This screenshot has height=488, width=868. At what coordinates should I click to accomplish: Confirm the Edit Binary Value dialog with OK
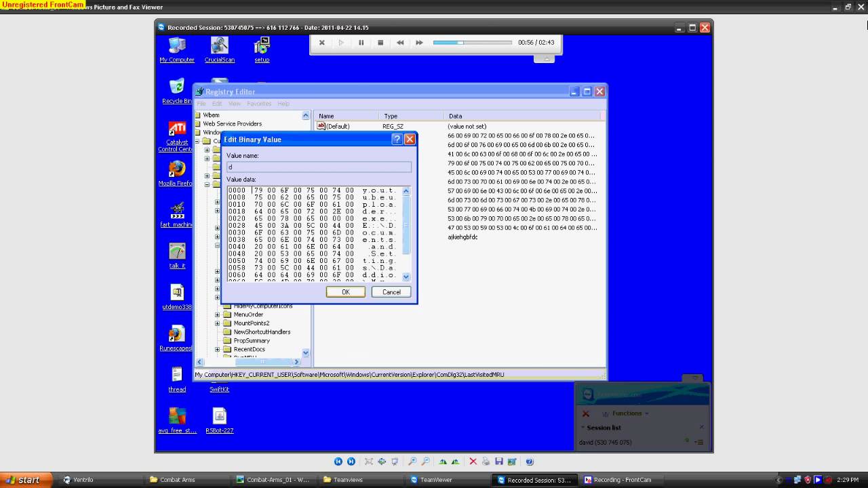pyautogui.click(x=345, y=292)
